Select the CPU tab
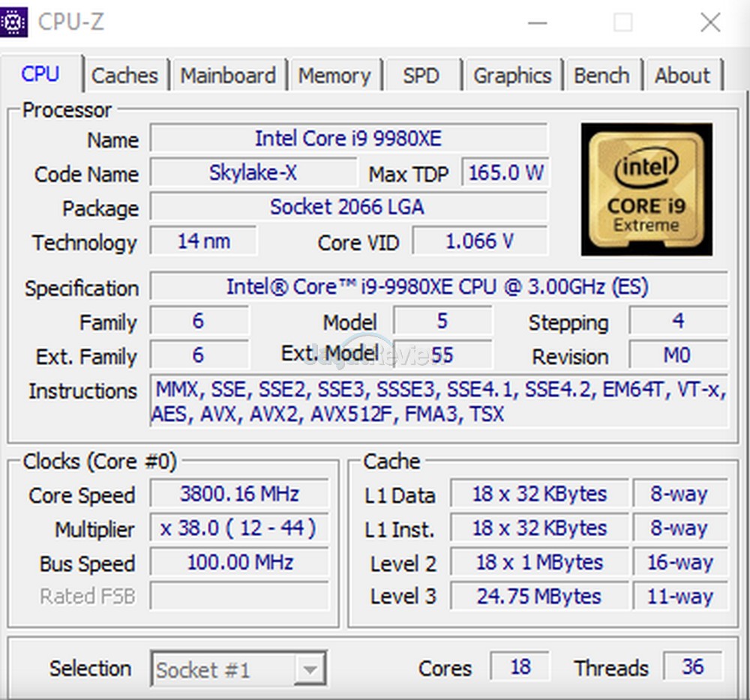Viewport: 750px width, 700px height. pos(40,74)
